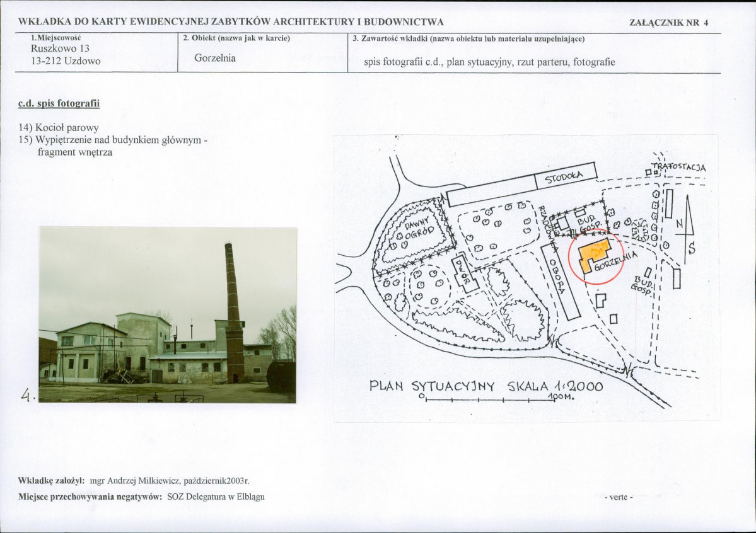The height and width of the screenshot is (533, 756).
Task: Click 'BUD. GOSP.' label right of Gorzelnia
Action: click(644, 285)
